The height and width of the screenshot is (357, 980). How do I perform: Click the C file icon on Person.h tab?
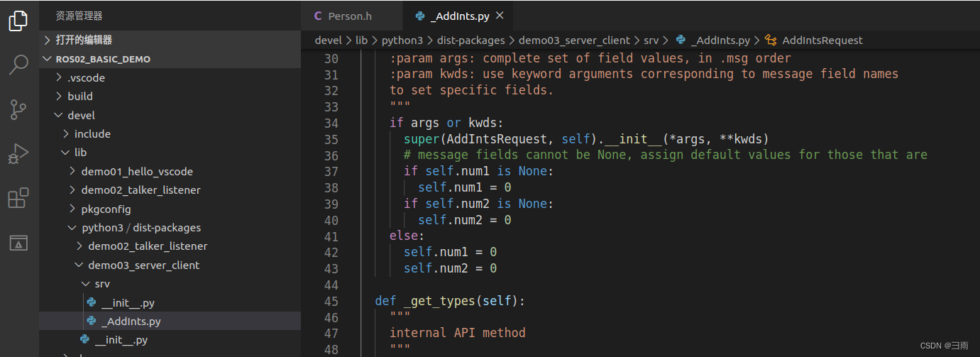[x=317, y=16]
